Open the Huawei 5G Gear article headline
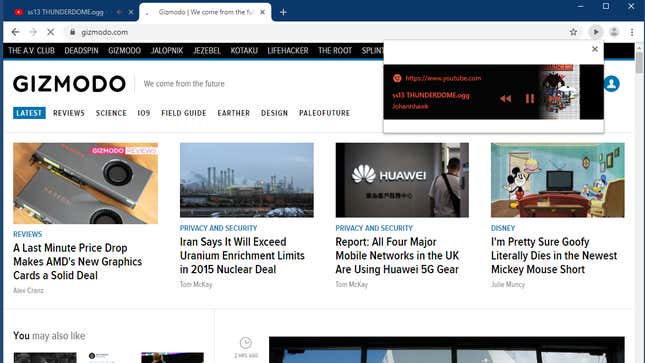This screenshot has width=645, height=363. pos(397,256)
